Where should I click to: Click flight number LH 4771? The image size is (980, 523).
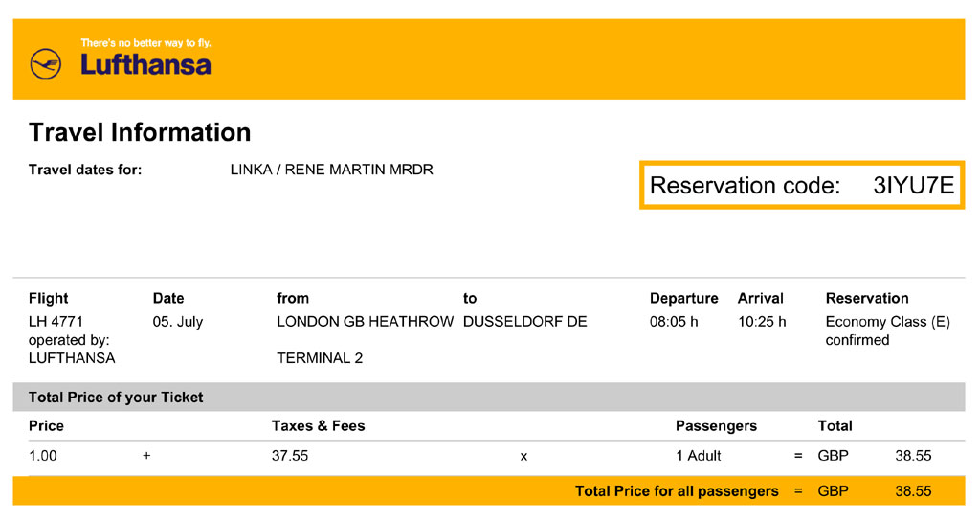click(56, 322)
